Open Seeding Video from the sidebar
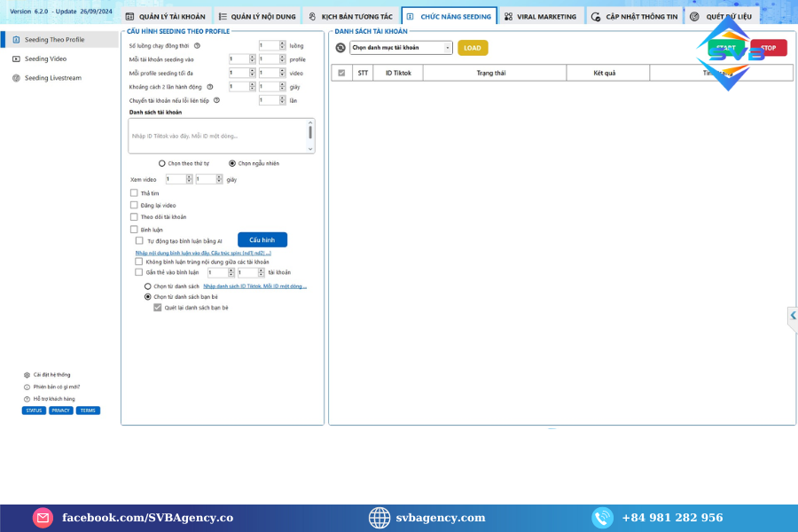The height and width of the screenshot is (532, 798). point(45,59)
